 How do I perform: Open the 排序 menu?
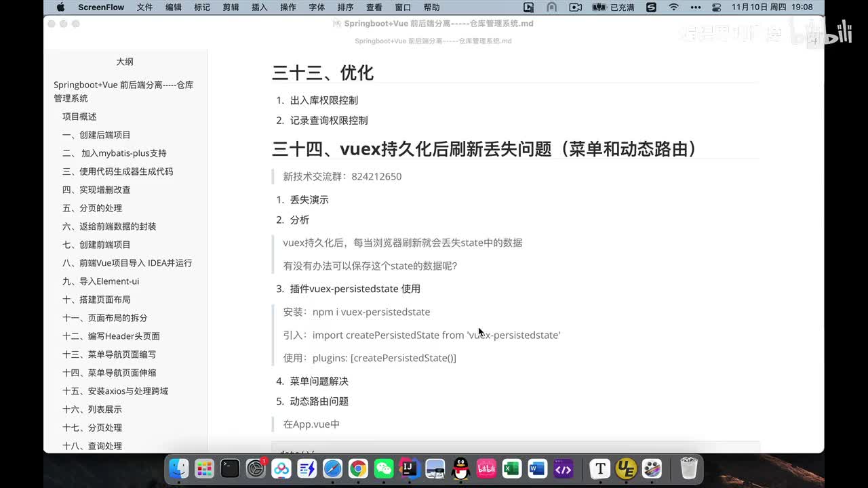tap(345, 7)
